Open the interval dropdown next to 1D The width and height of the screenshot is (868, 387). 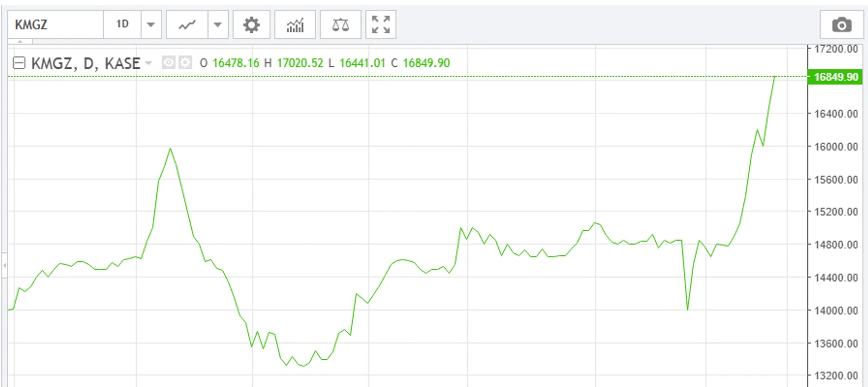pos(151,25)
